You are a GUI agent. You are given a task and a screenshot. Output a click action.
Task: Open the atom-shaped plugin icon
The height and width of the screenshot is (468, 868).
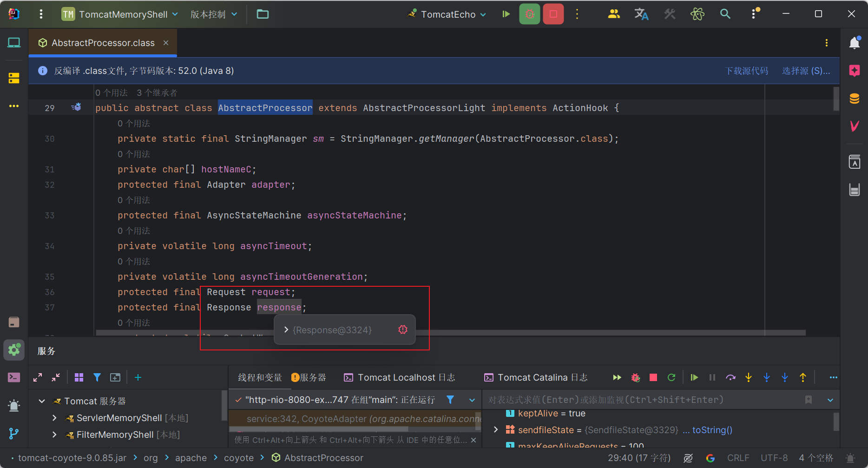(697, 14)
